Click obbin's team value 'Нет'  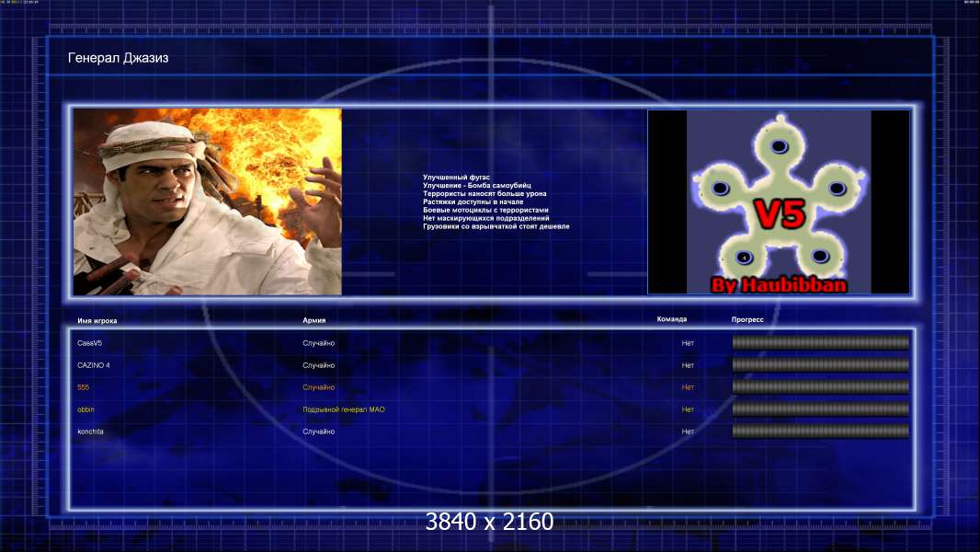688,409
